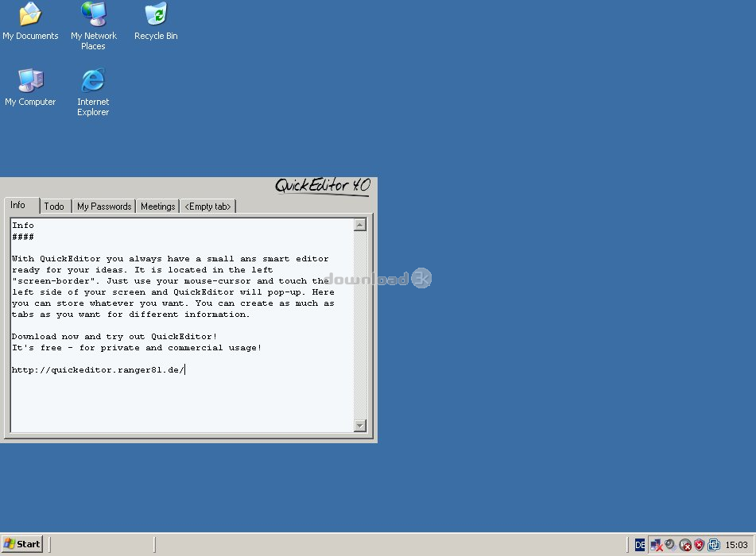Select the Recycle Bin icon
This screenshot has width=756, height=556.
156,21
